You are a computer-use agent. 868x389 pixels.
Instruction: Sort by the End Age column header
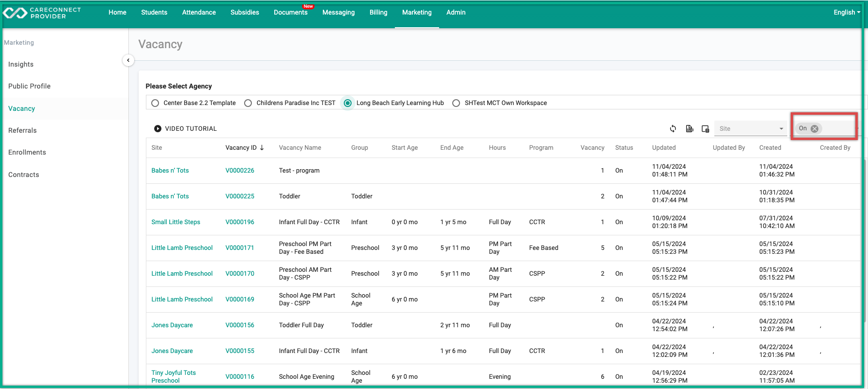tap(452, 148)
